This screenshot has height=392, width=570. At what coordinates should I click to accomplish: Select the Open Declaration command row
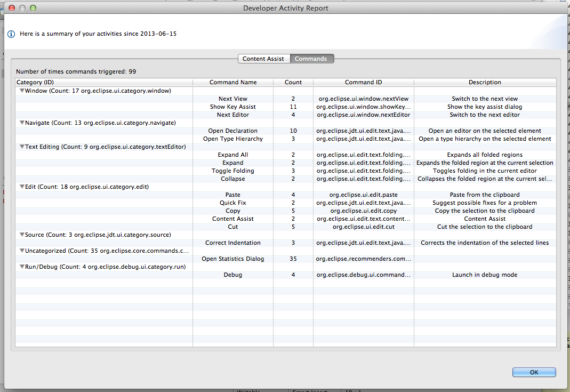pos(233,131)
